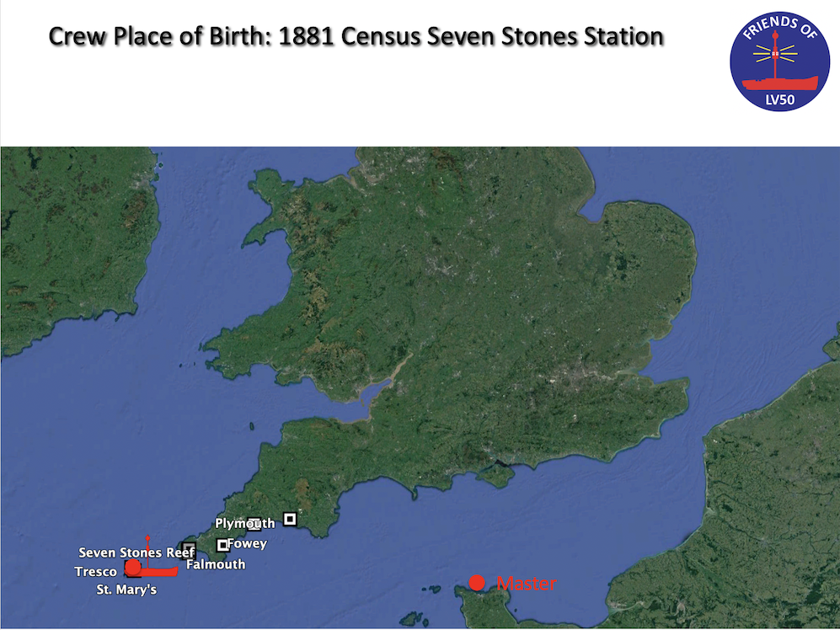Image resolution: width=840 pixels, height=630 pixels.
Task: Click the 'Fowey' map label
Action: point(247,544)
